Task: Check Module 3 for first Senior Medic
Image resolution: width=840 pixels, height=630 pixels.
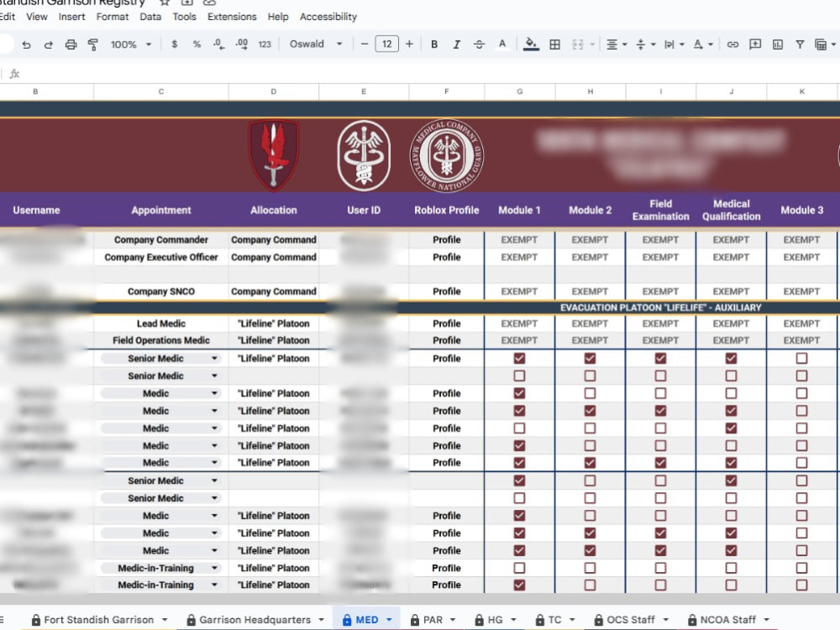Action: tap(801, 359)
